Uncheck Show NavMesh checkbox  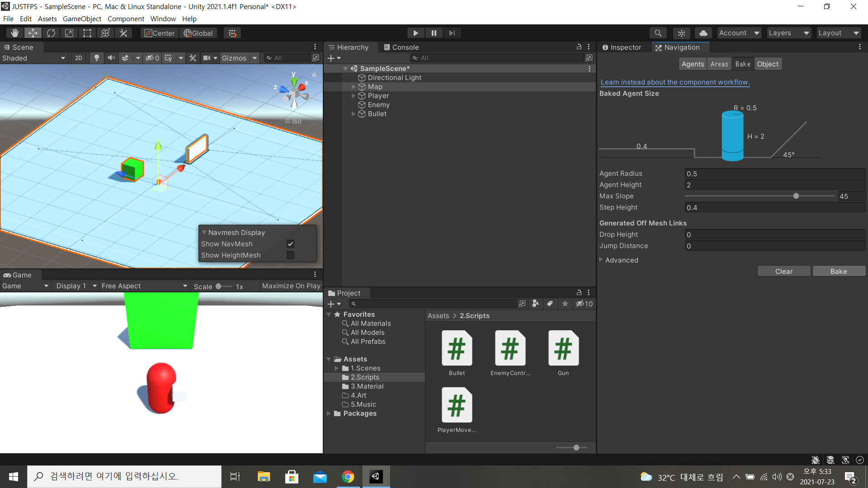pos(290,244)
